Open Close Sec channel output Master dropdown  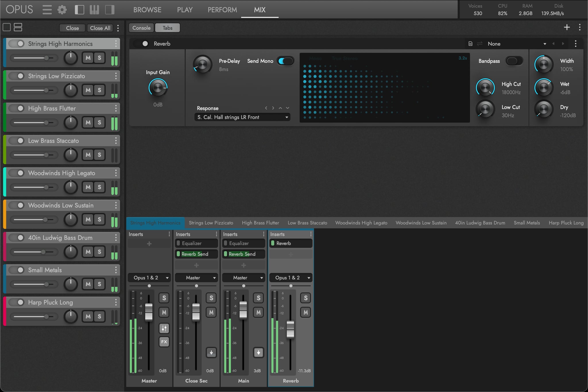[x=196, y=278]
